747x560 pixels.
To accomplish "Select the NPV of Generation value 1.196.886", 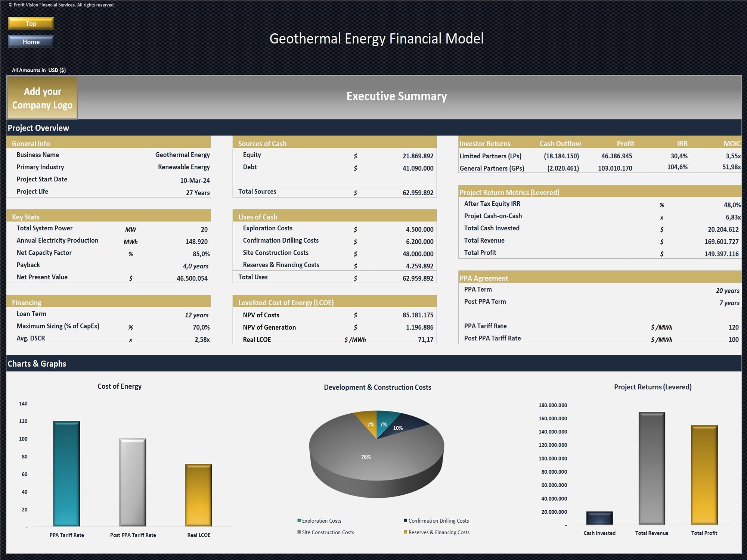I will click(420, 327).
